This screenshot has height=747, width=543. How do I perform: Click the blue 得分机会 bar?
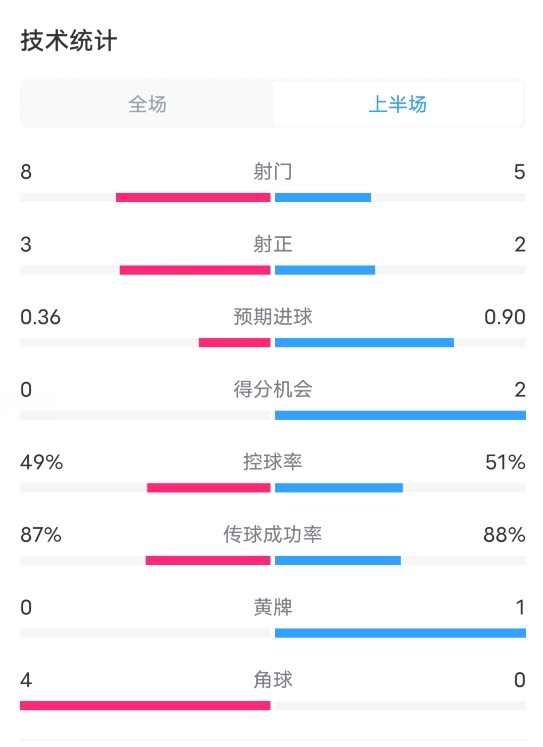click(400, 415)
